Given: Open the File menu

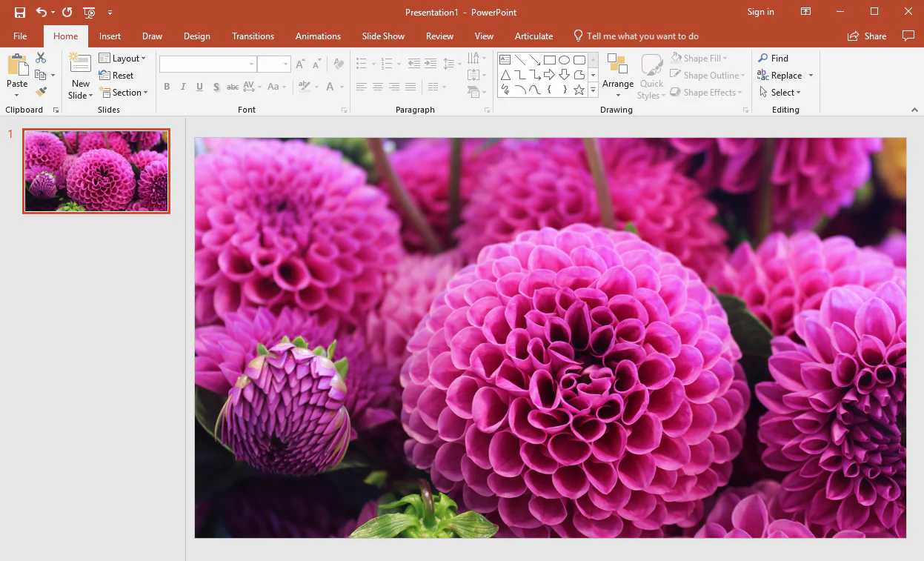Looking at the screenshot, I should point(20,36).
